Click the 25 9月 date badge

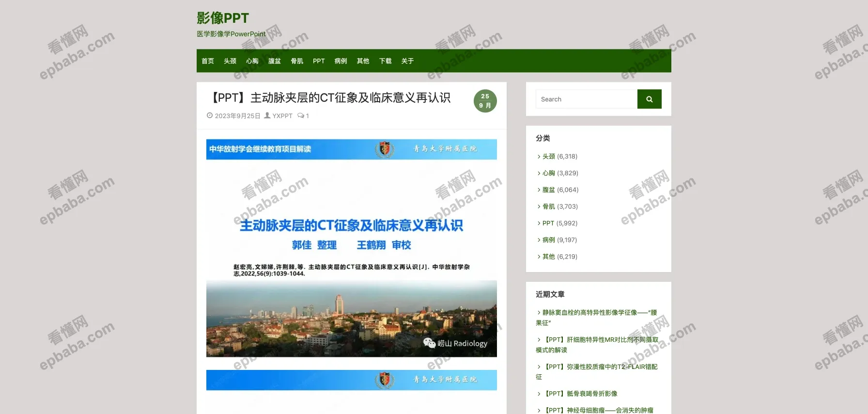tap(485, 101)
